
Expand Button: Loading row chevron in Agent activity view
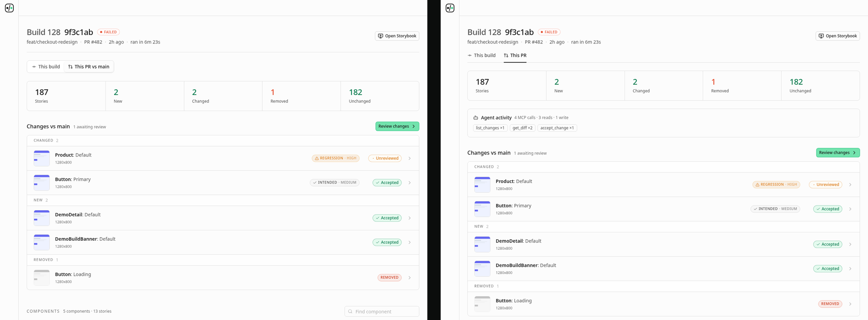pos(850,304)
